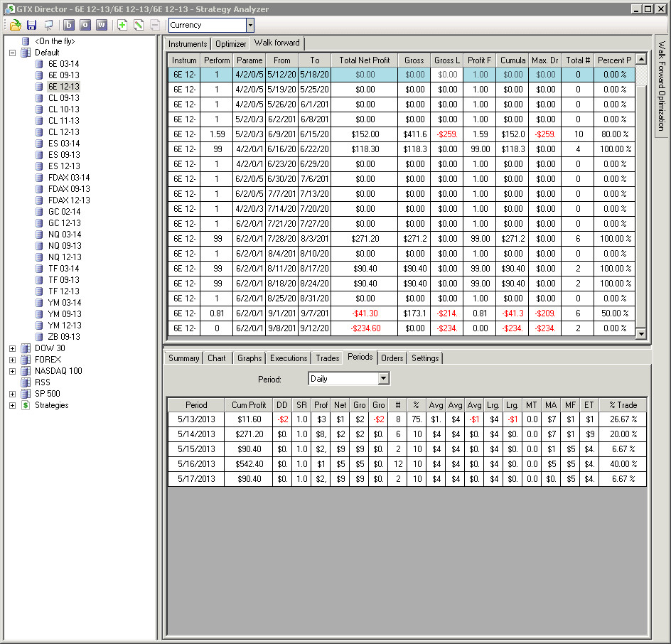Click the CL 11-13 database icon
This screenshot has width=671, height=644.
(x=39, y=121)
